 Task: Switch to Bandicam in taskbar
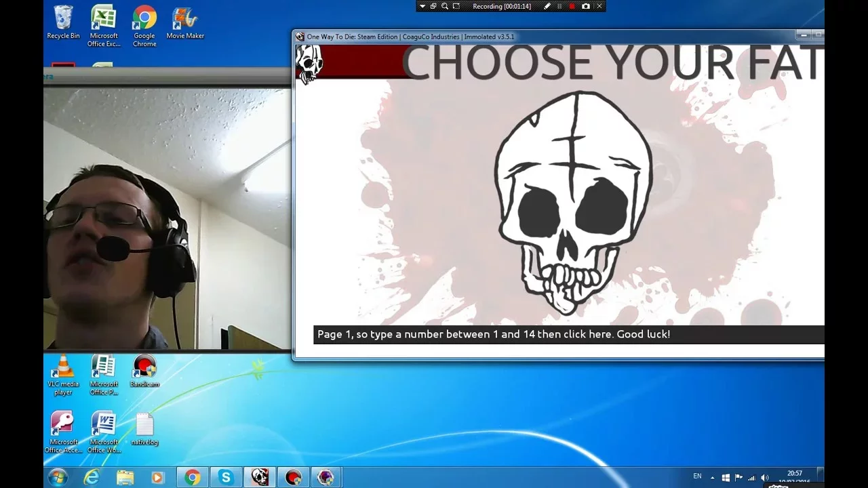(293, 478)
